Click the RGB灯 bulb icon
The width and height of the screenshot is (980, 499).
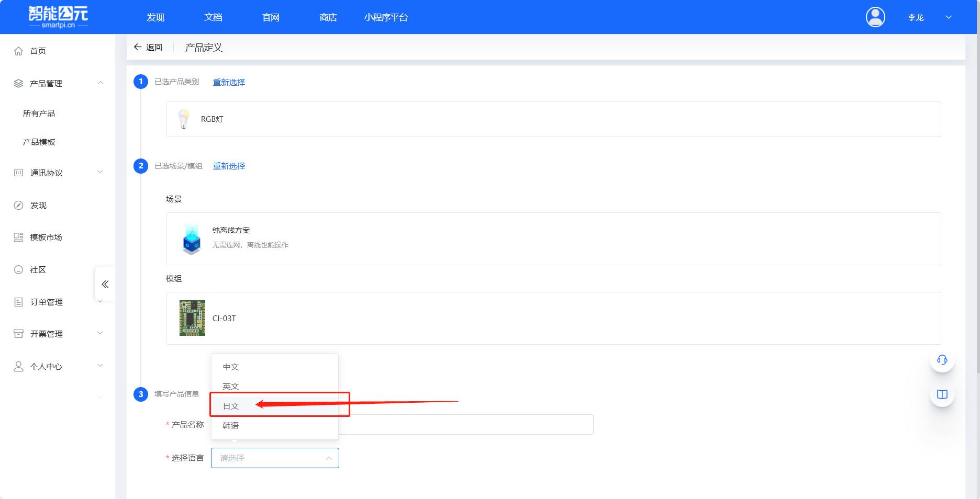pyautogui.click(x=184, y=119)
